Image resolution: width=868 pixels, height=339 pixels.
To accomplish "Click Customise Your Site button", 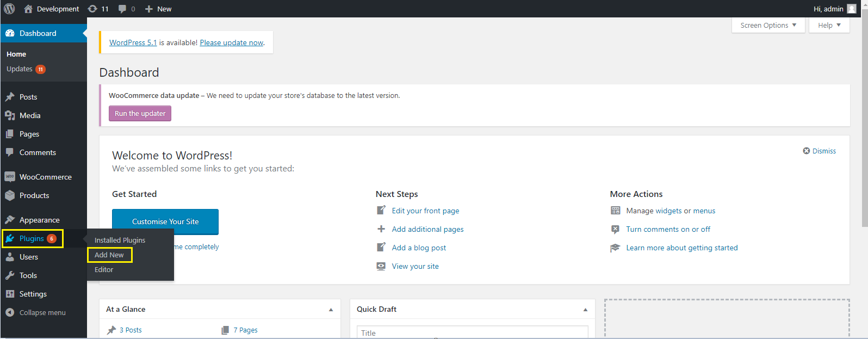I will coord(165,221).
